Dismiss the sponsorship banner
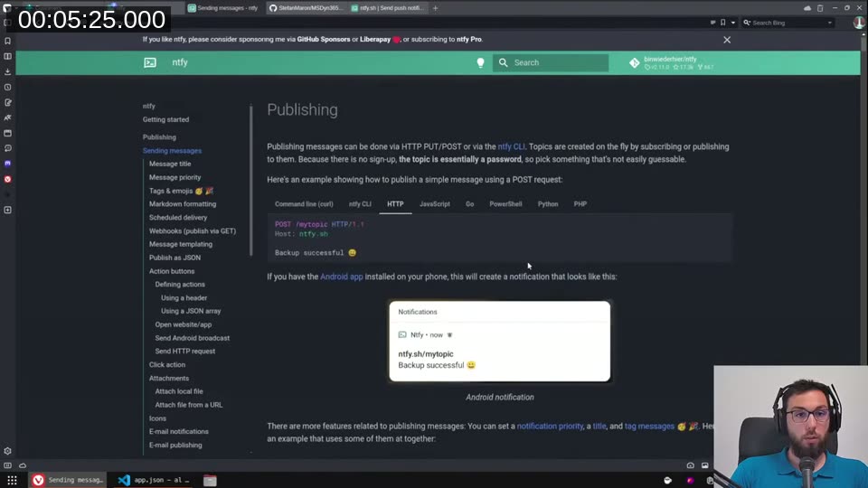Image resolution: width=868 pixels, height=488 pixels. point(727,40)
